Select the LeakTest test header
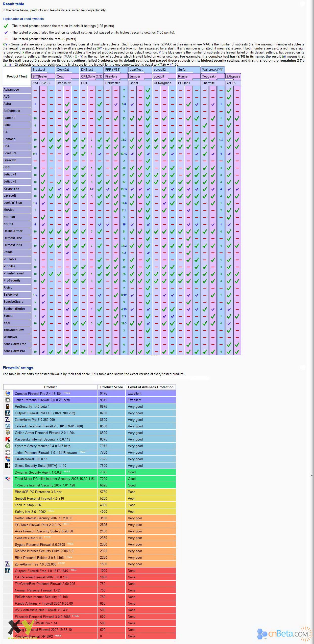 [140, 70]
